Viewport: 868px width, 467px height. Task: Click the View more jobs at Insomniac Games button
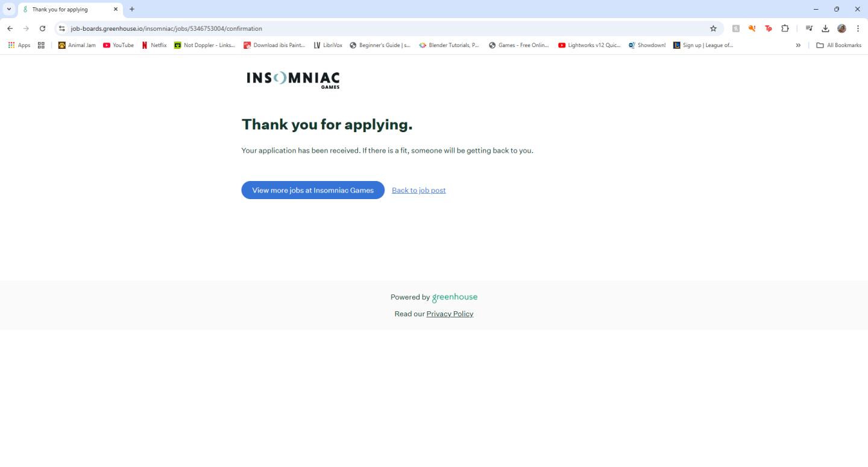313,190
